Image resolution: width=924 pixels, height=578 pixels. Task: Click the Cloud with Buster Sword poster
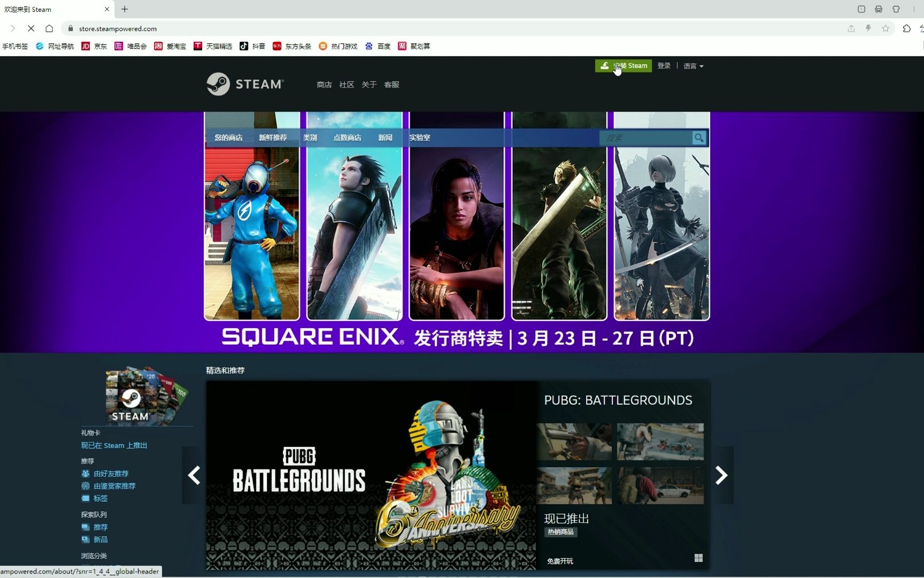point(559,216)
